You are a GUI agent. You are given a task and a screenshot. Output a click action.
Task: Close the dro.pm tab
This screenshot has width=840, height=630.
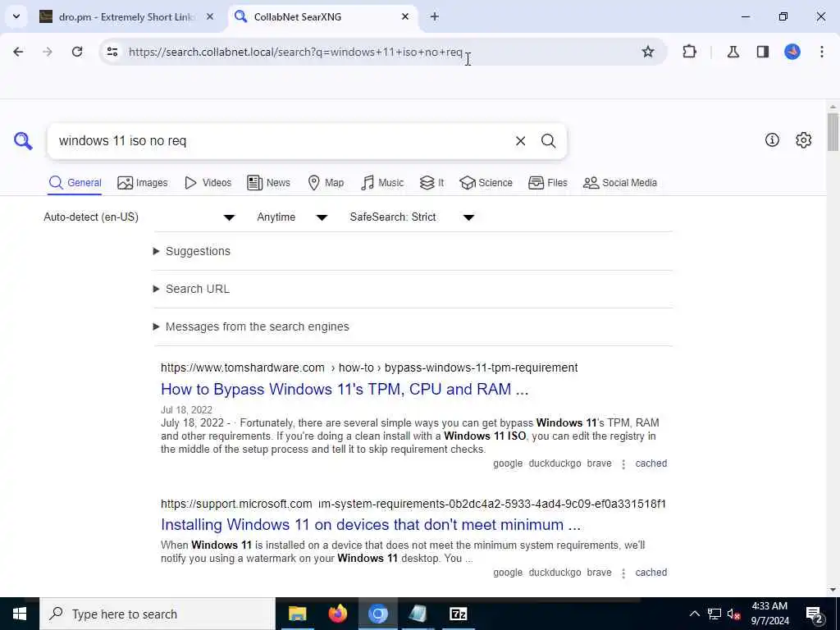point(210,16)
